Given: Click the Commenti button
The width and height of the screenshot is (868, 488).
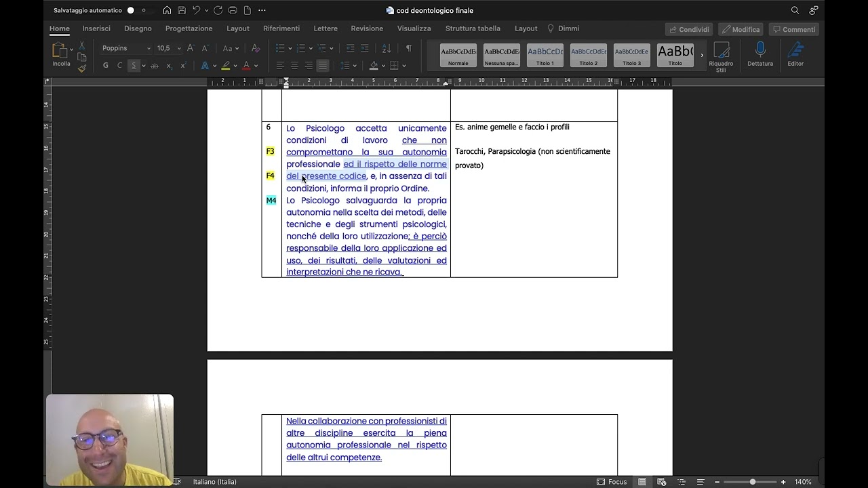Looking at the screenshot, I should pyautogui.click(x=794, y=29).
